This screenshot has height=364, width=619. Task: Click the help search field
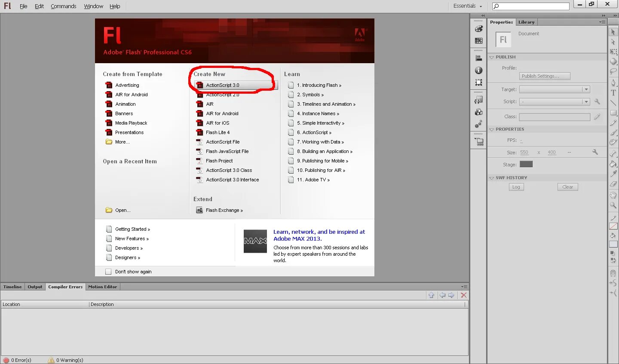(531, 6)
